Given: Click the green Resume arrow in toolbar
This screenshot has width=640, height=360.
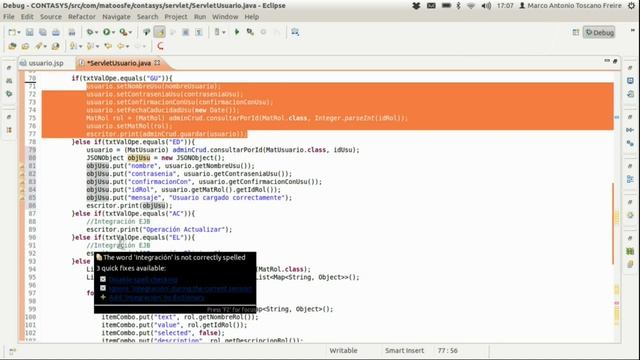Looking at the screenshot, I should coord(237,32).
